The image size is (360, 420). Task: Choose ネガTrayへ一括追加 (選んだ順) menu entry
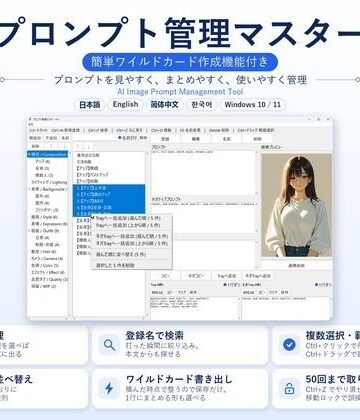[132, 236]
